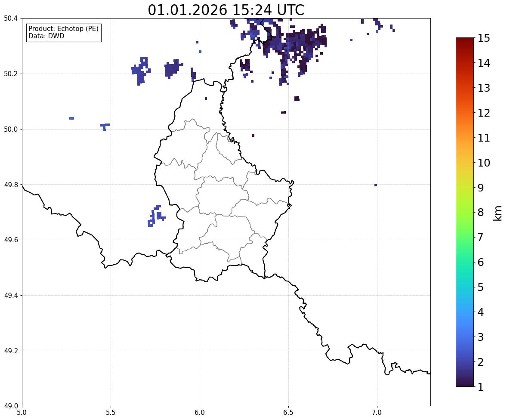Click the colorbar tick label 11
This screenshot has width=507, height=420.
pyautogui.click(x=484, y=138)
